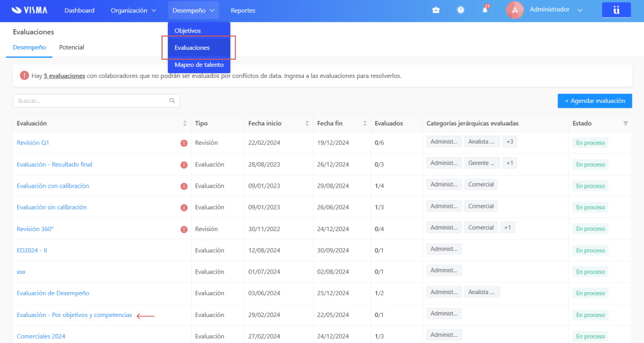Click warning icon on Evaluación con calibración row
The width and height of the screenshot is (644, 343).
tap(184, 186)
